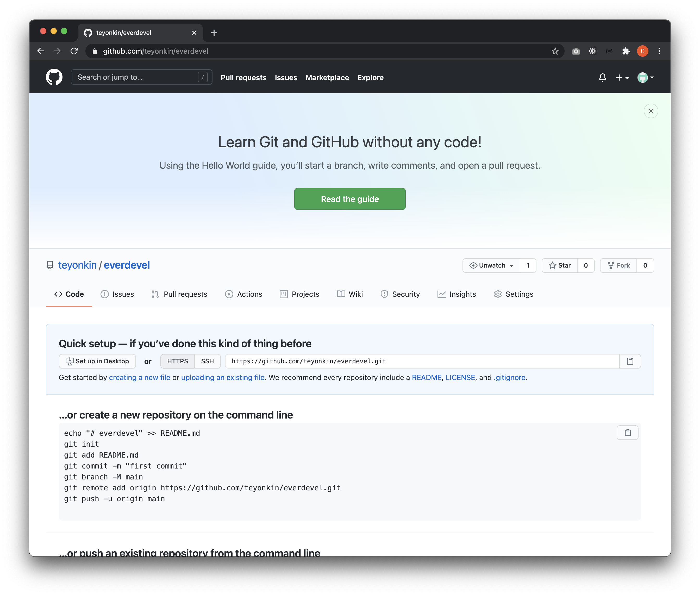Screen dimensions: 700x595
Task: Open the README link
Action: (427, 377)
